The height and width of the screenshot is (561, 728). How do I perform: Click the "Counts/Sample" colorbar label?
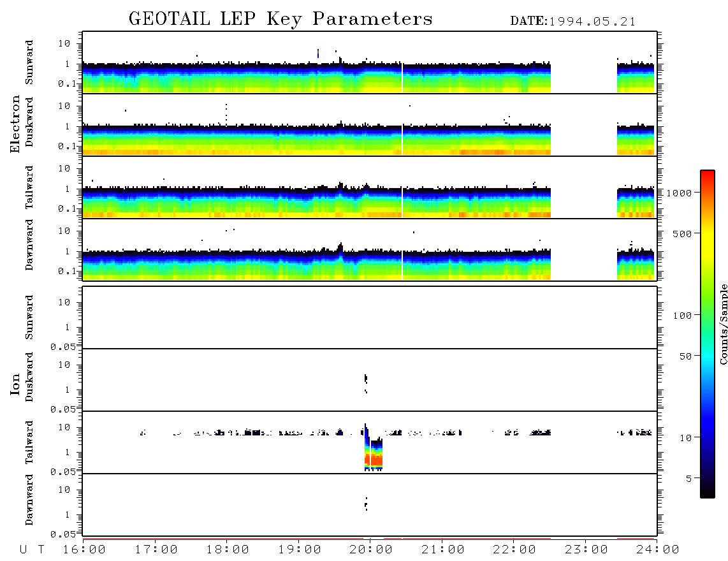pos(723,324)
